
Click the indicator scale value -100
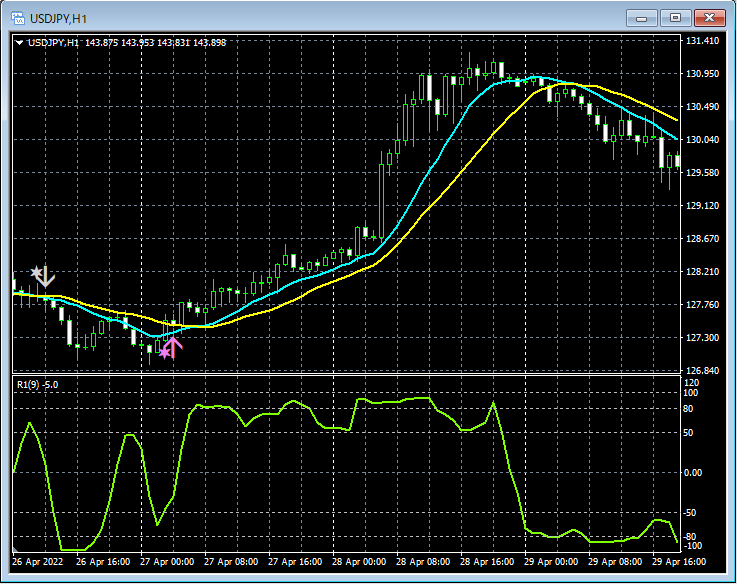click(693, 546)
